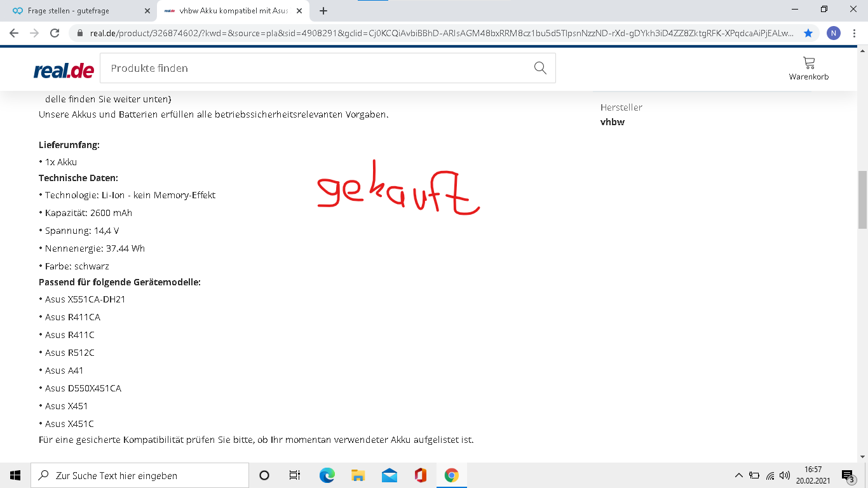The width and height of the screenshot is (868, 488).
Task: Click the 'Lieferumfang:' heading
Action: pyautogui.click(x=69, y=145)
